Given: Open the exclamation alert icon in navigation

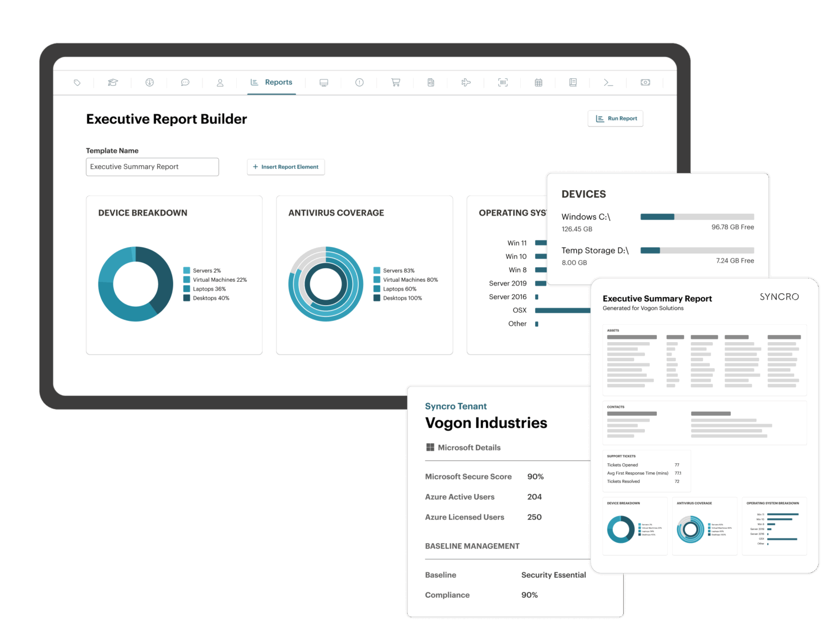Looking at the screenshot, I should (359, 83).
